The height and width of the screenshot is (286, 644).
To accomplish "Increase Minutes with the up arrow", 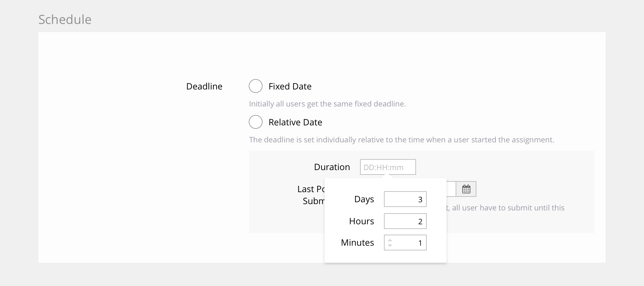I will click(x=390, y=240).
